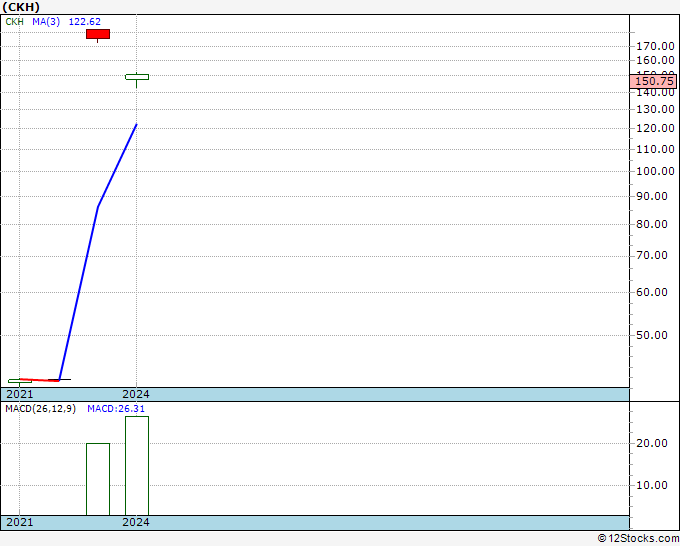Click the 120.00 price axis label
680x546 pixels.
tap(655, 128)
